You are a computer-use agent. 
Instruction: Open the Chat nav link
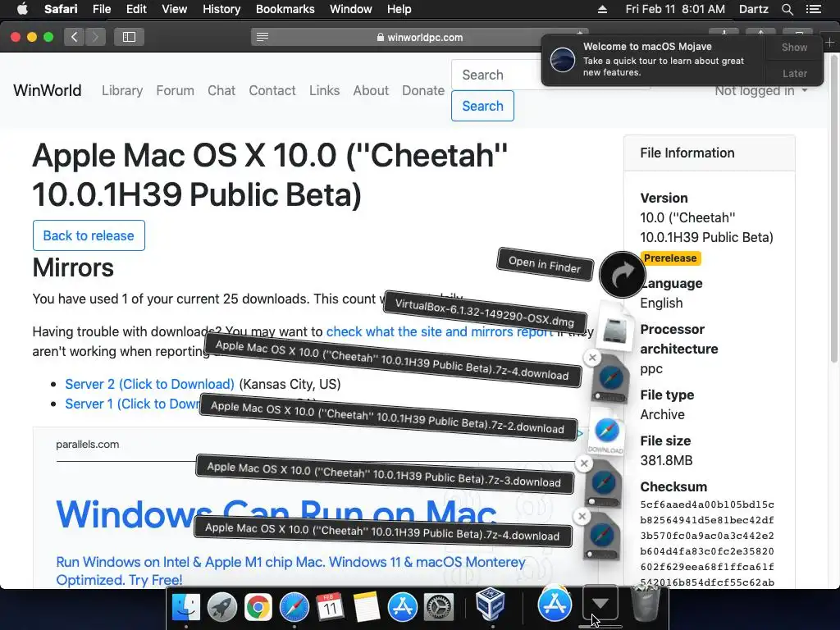click(x=221, y=90)
